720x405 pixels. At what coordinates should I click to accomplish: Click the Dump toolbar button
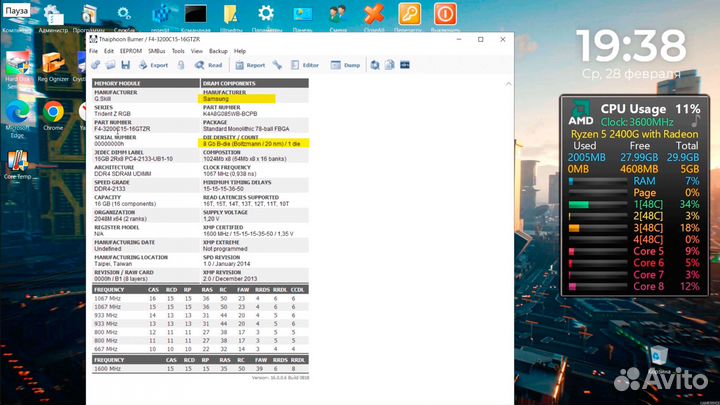[x=345, y=65]
